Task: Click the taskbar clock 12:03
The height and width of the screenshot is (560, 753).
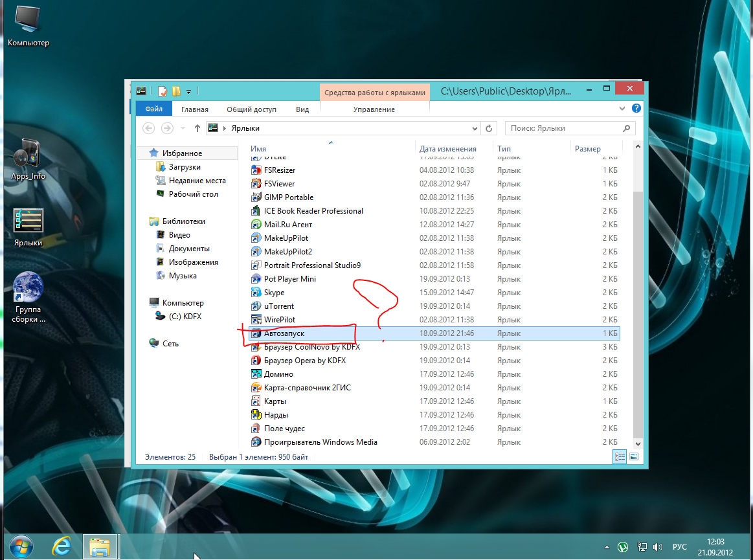Action: [715, 542]
